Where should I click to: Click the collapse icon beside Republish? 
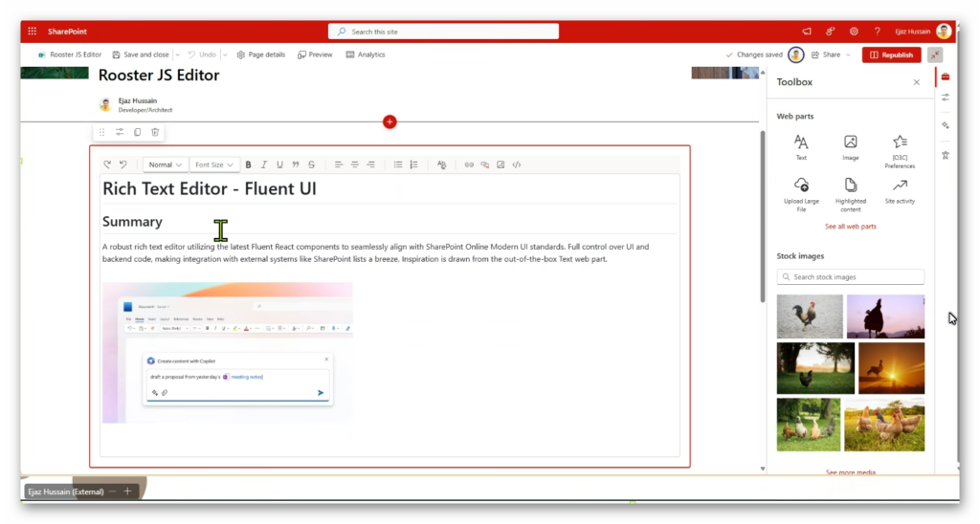tap(935, 55)
